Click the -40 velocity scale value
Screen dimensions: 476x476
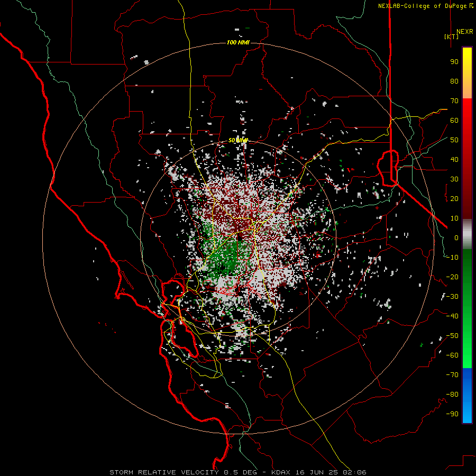pos(452,316)
